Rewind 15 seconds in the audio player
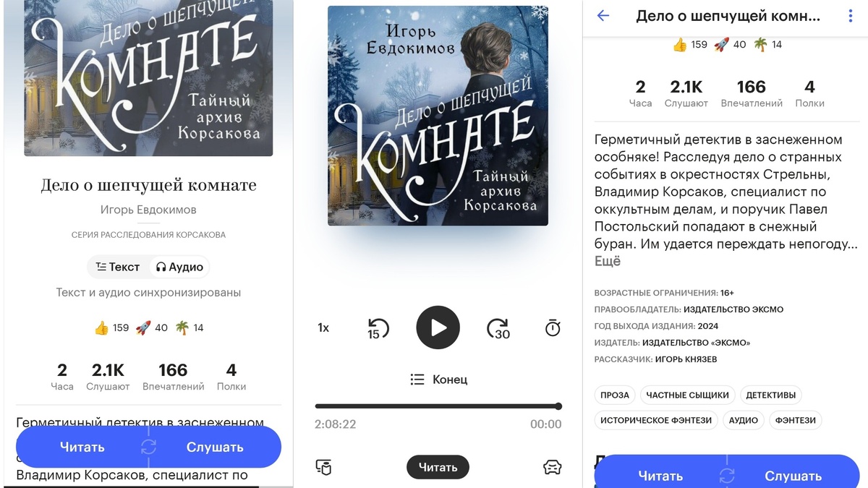 point(378,329)
